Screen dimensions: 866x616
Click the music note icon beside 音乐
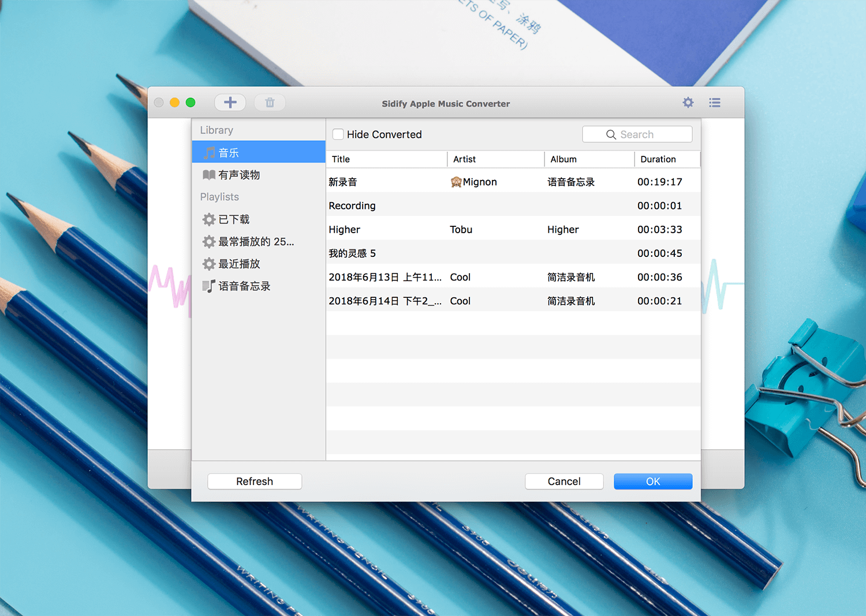210,152
